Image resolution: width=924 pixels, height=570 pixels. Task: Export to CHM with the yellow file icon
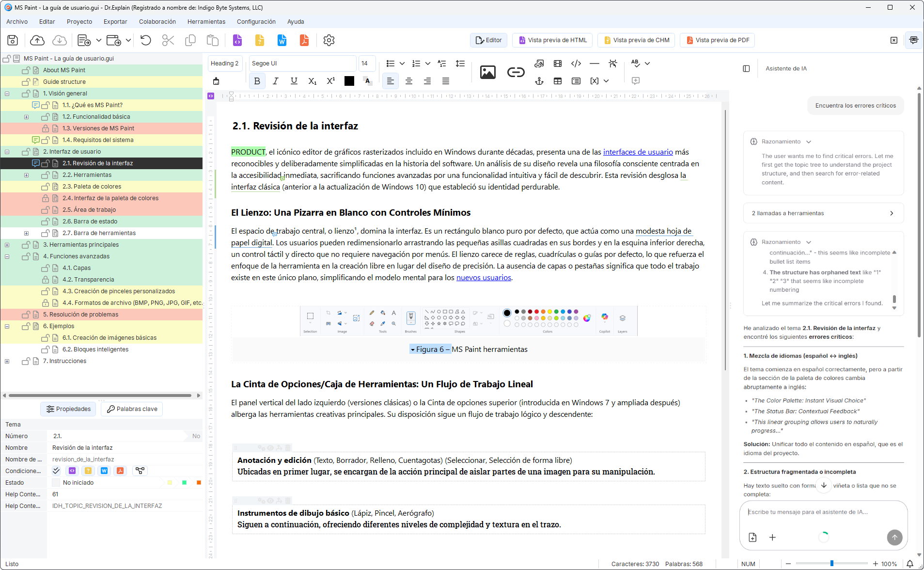pyautogui.click(x=260, y=40)
